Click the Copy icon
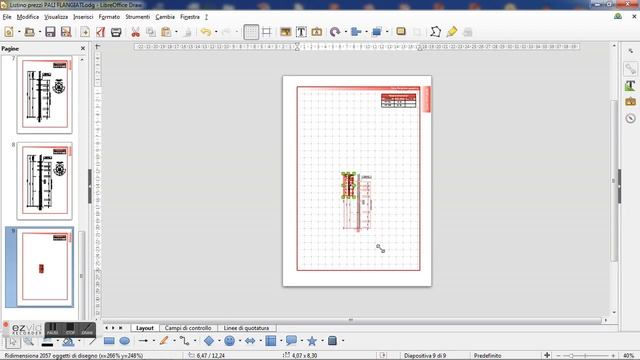Screen dimensions: 640x360 [151, 32]
